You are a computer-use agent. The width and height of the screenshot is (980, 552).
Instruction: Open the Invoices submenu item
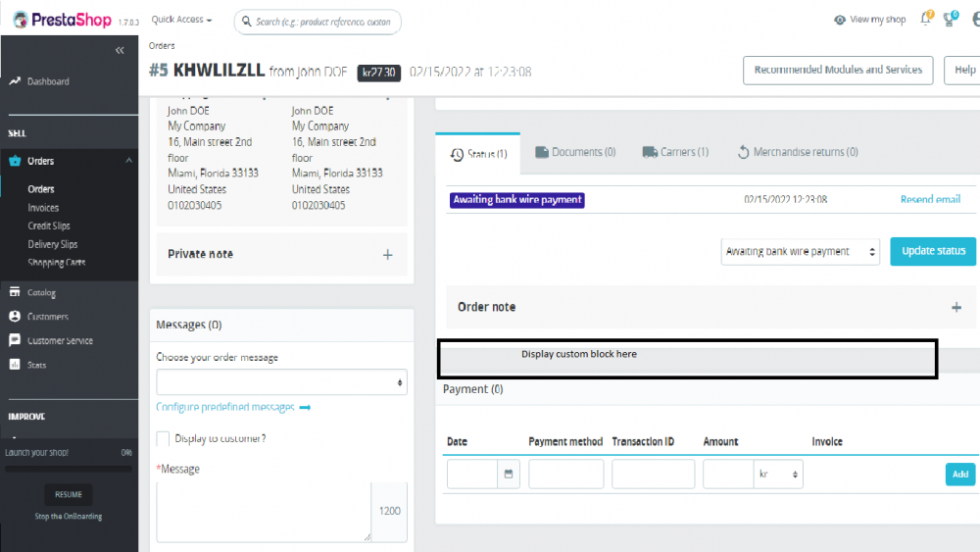[x=43, y=208]
